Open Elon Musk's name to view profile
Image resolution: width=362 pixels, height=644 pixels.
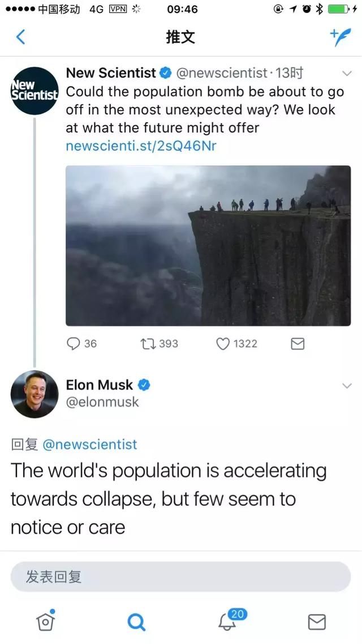tap(99, 385)
